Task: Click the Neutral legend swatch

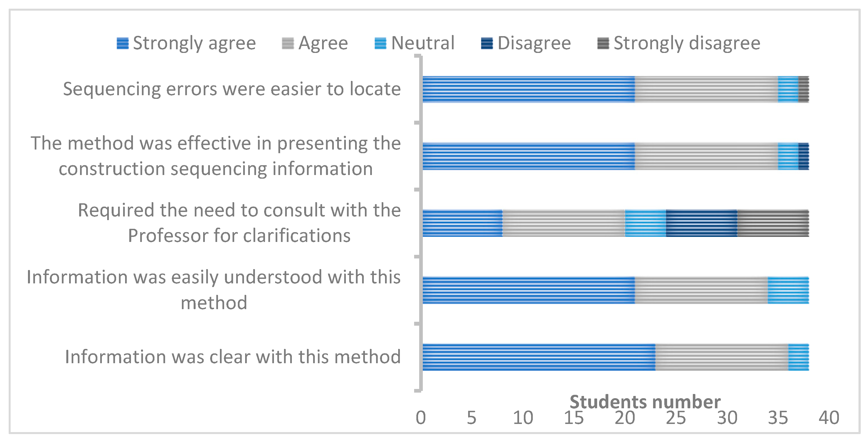Action: pos(381,43)
